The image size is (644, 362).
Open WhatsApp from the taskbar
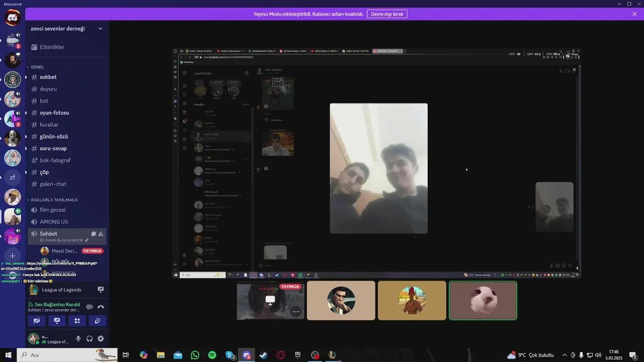coord(195,355)
